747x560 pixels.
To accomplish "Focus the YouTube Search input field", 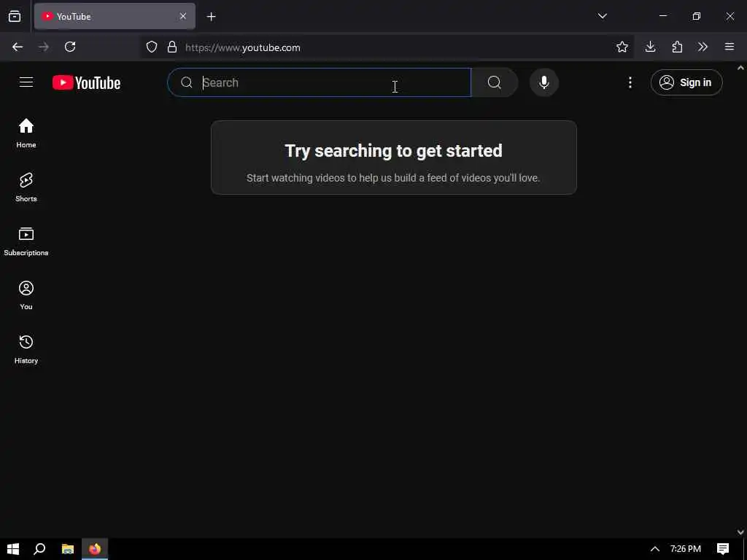I will coord(320,82).
